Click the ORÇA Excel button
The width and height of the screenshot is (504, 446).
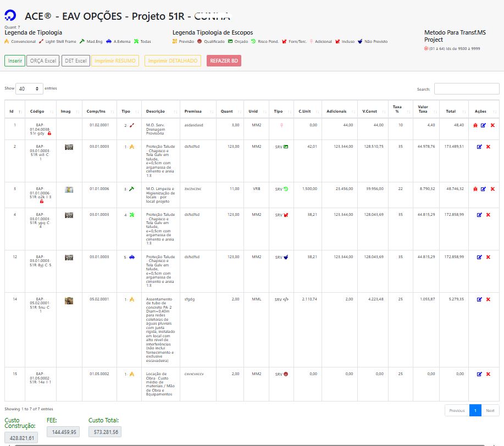click(x=43, y=61)
